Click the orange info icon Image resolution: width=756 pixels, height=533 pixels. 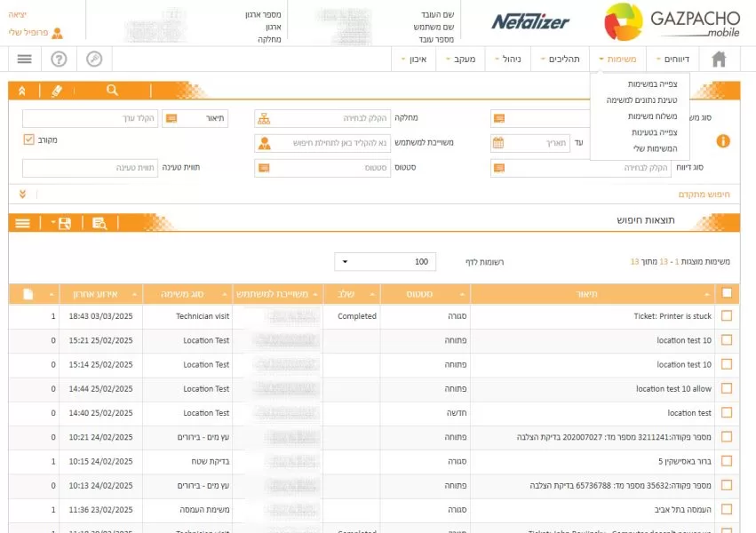(x=722, y=141)
